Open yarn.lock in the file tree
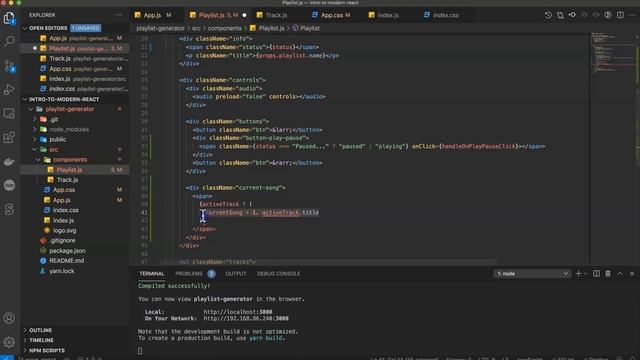This screenshot has width=640, height=360. (75, 271)
